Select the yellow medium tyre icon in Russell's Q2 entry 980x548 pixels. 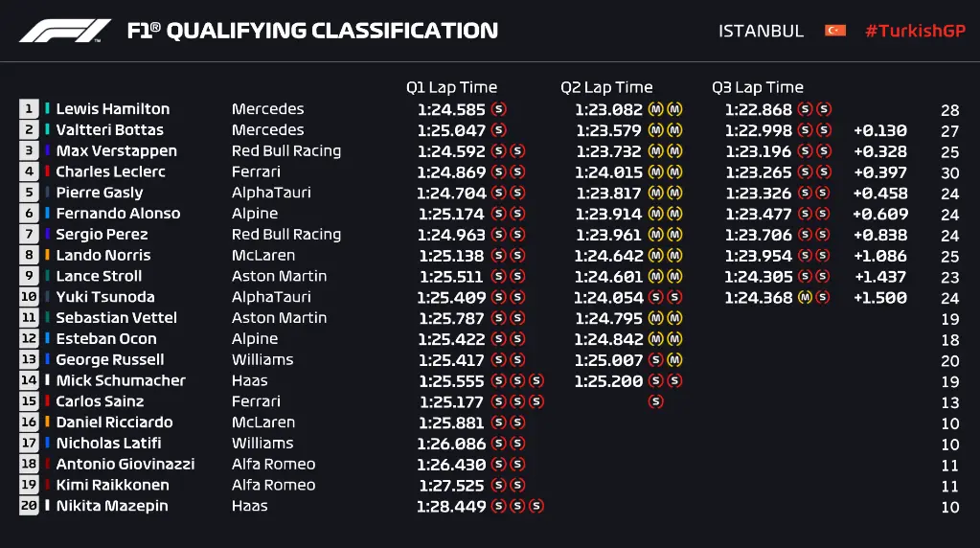(x=675, y=360)
